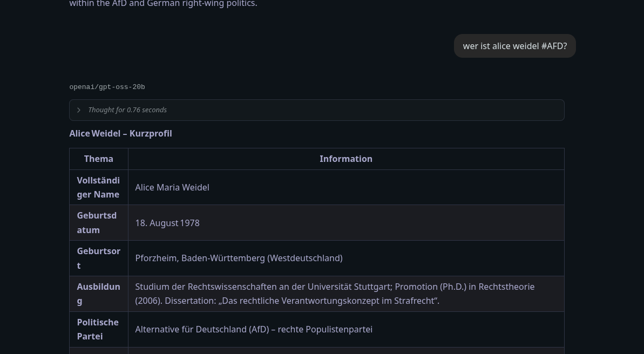
Task: Click the user message "wer ist alice weidel #AFD?"
Action: pyautogui.click(x=514, y=46)
